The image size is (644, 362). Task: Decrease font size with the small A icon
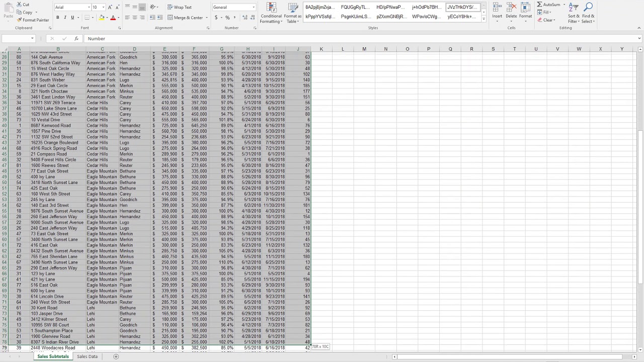117,8
